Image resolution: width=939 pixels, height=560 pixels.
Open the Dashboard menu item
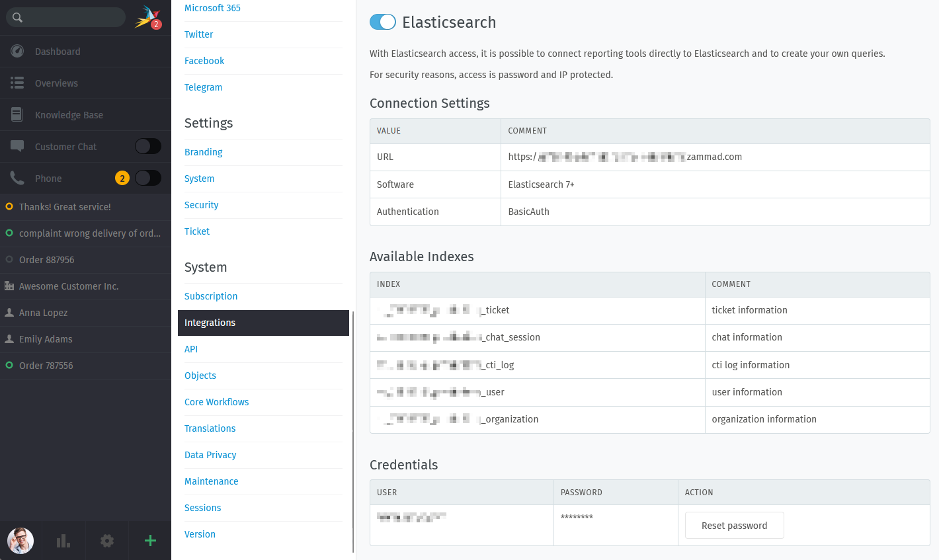85,51
